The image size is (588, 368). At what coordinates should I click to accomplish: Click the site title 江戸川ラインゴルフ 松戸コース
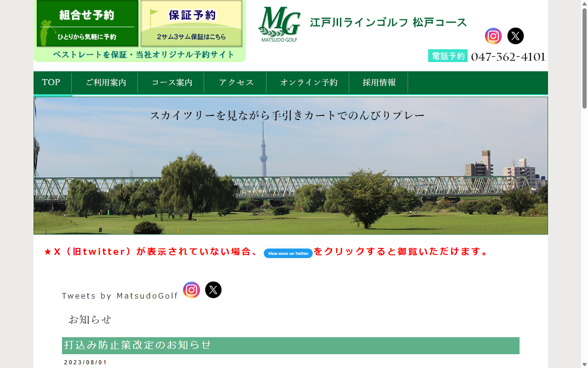pyautogui.click(x=388, y=23)
